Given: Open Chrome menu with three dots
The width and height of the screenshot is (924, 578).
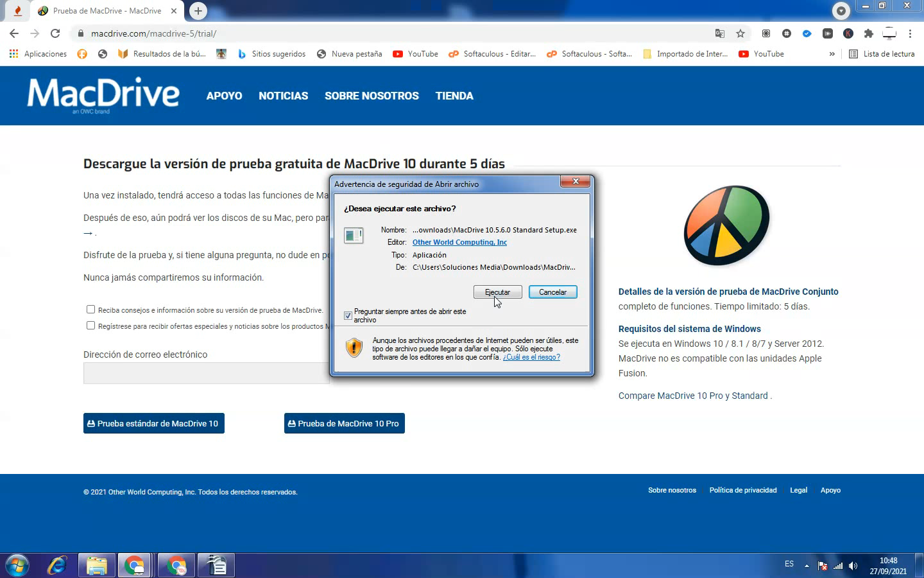Looking at the screenshot, I should point(911,33).
